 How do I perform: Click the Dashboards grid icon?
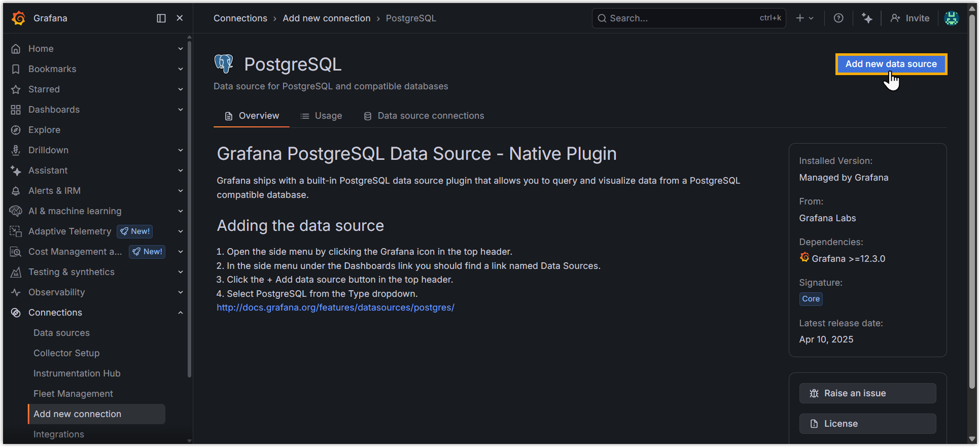(16, 110)
